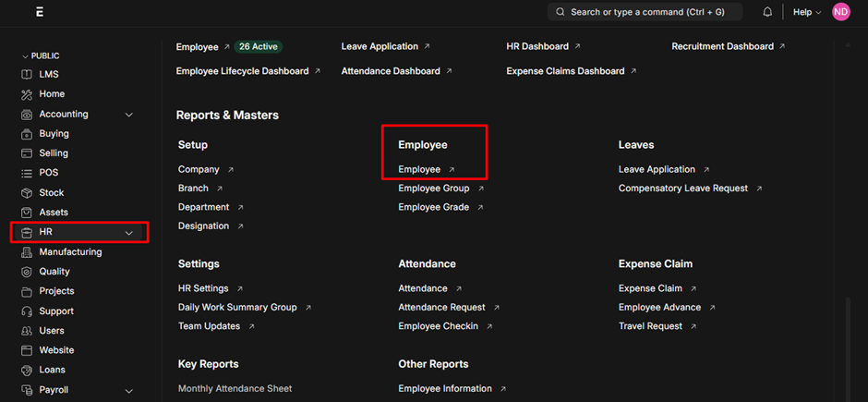The width and height of the screenshot is (868, 402).
Task: Open Employee Checkin link
Action: pyautogui.click(x=438, y=326)
